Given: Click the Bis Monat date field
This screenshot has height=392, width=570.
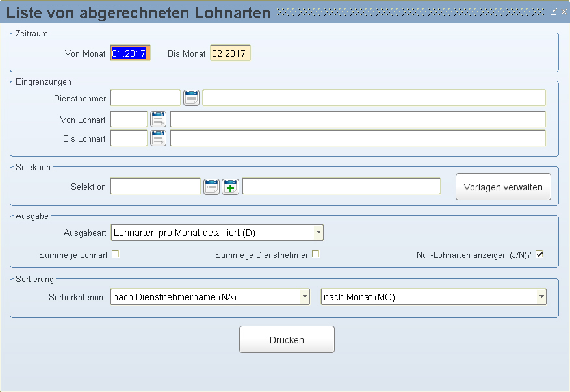Looking at the screenshot, I should [x=230, y=53].
